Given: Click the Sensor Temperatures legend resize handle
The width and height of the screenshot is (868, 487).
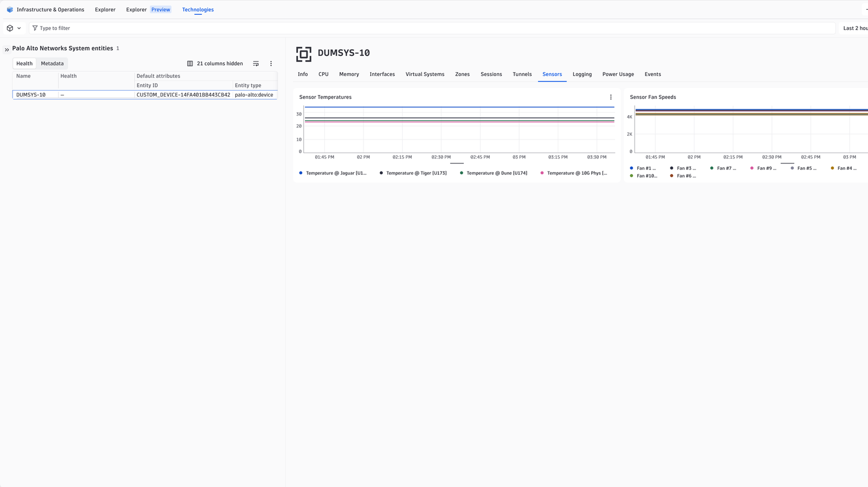Looking at the screenshot, I should 457,163.
